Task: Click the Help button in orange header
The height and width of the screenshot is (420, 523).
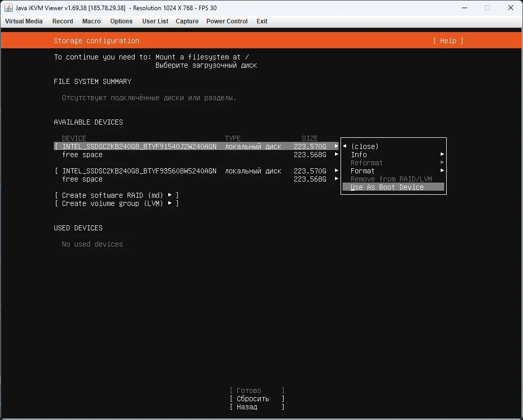Action: [x=448, y=41]
